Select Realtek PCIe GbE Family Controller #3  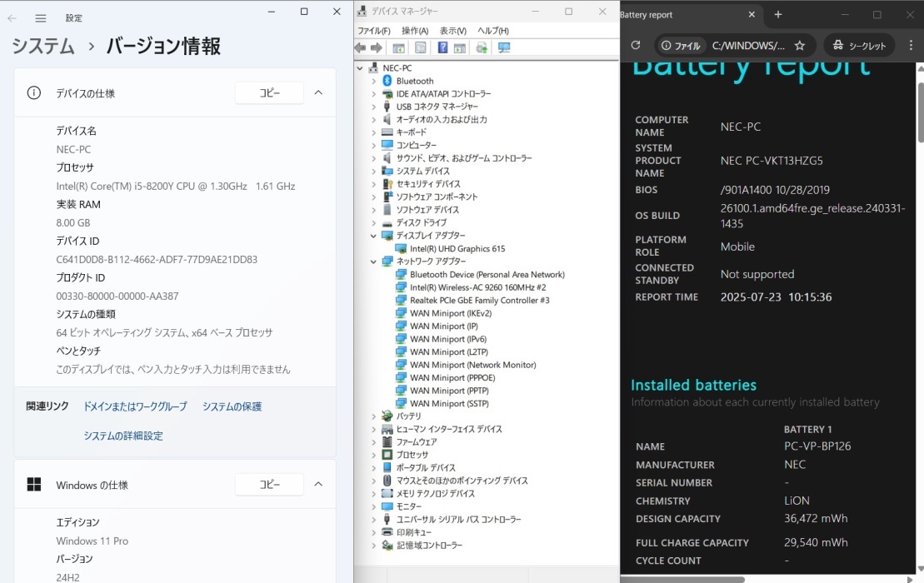coord(480,301)
